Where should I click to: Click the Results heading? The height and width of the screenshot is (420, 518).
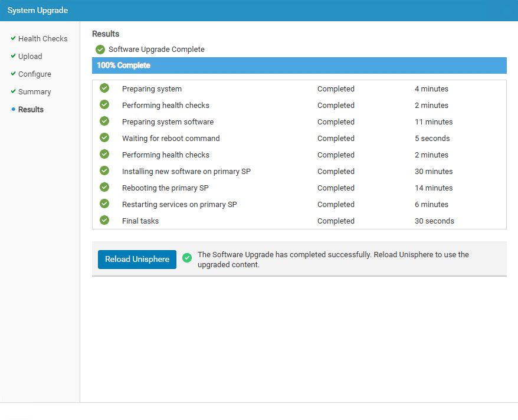click(x=106, y=34)
